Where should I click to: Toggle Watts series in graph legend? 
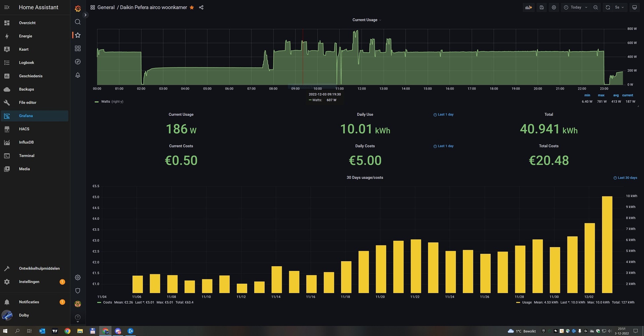coord(105,101)
